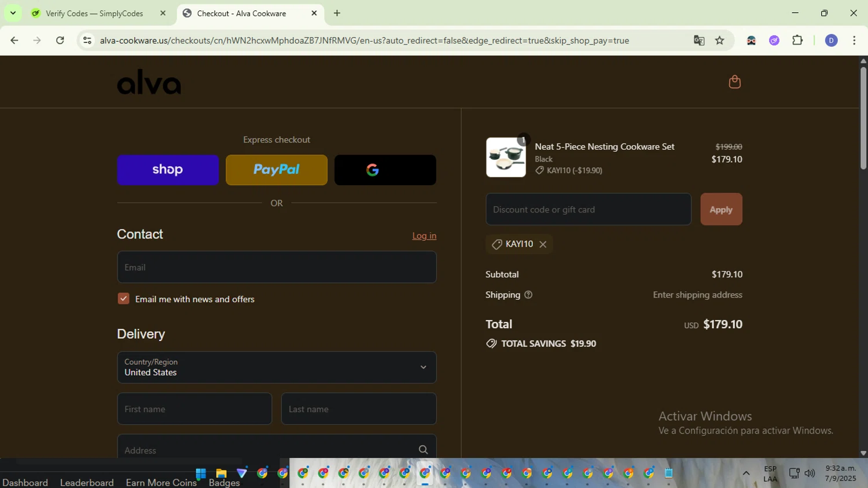Pay with Shop express checkout
This screenshot has height=488, width=868.
pos(168,170)
